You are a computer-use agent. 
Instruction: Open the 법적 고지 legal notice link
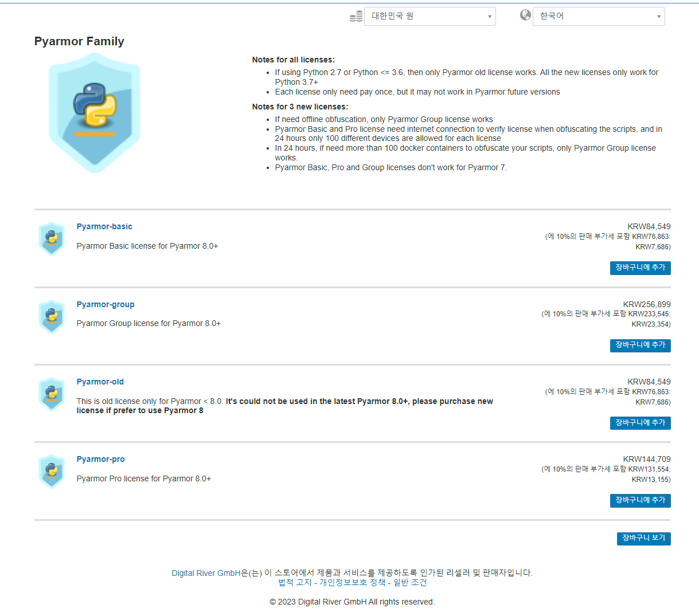pyautogui.click(x=295, y=582)
